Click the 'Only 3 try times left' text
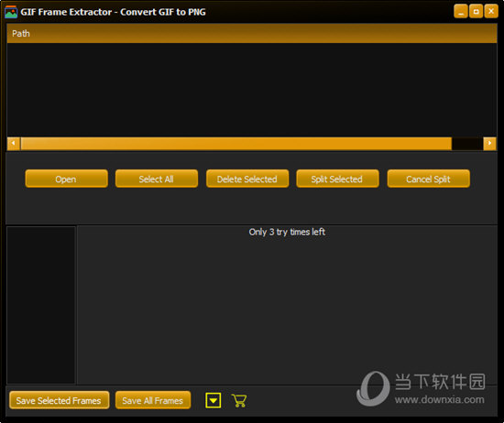This screenshot has height=423, width=504. pos(287,232)
